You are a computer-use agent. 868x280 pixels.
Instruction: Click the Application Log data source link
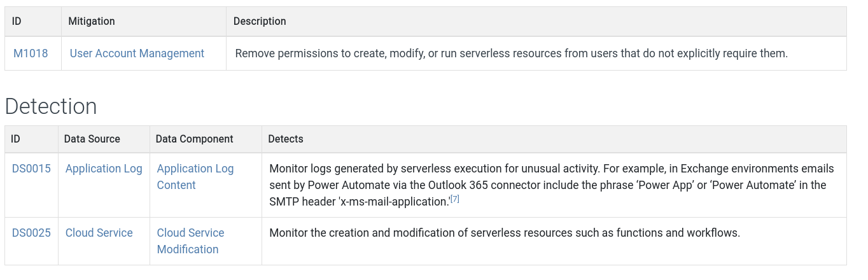104,169
